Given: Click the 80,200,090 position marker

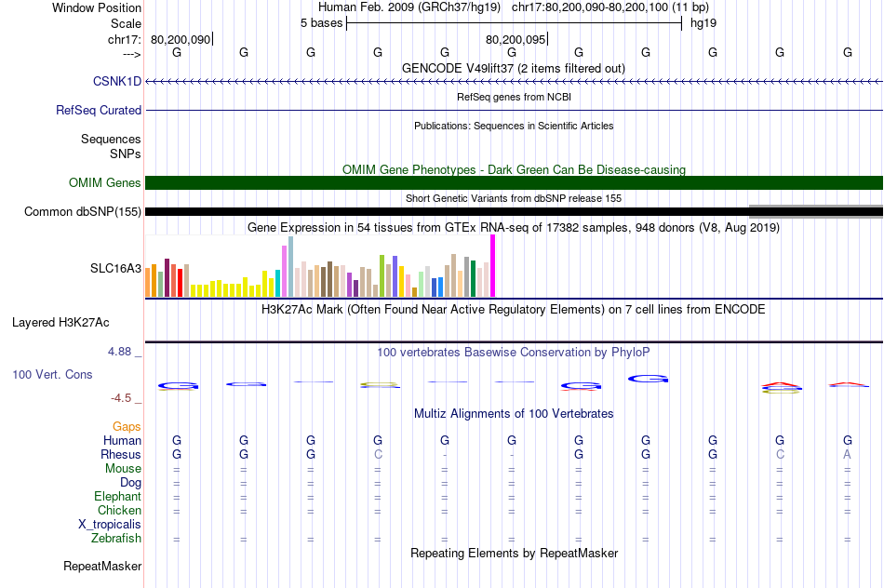Looking at the screenshot, I should [x=181, y=39].
